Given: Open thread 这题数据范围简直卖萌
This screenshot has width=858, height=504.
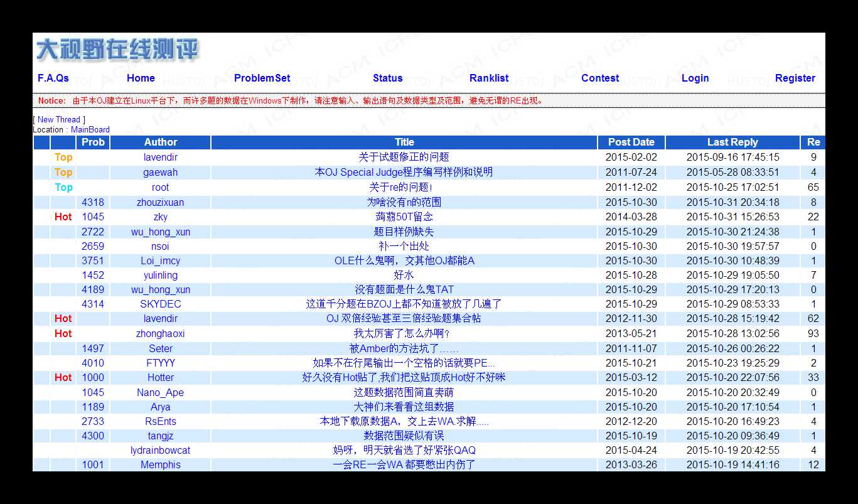Looking at the screenshot, I should click(x=404, y=392).
